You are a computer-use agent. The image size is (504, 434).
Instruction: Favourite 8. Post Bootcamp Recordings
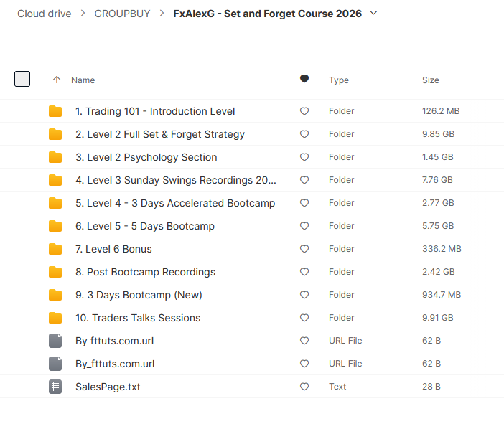pyautogui.click(x=304, y=272)
